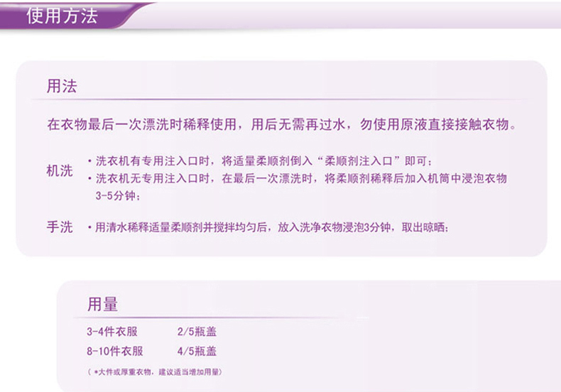Viewport: 561px width, 392px height.
Task: Click the '3-5分钟' text
Action: 117,195
